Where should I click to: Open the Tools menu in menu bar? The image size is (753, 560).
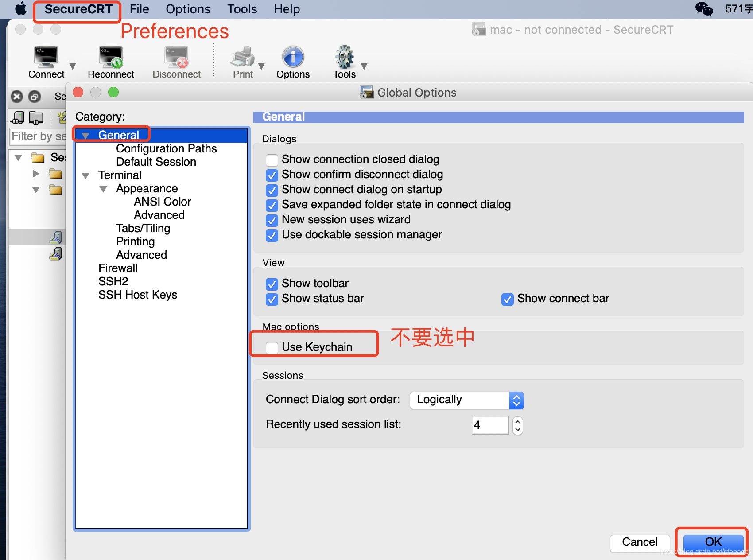click(242, 9)
